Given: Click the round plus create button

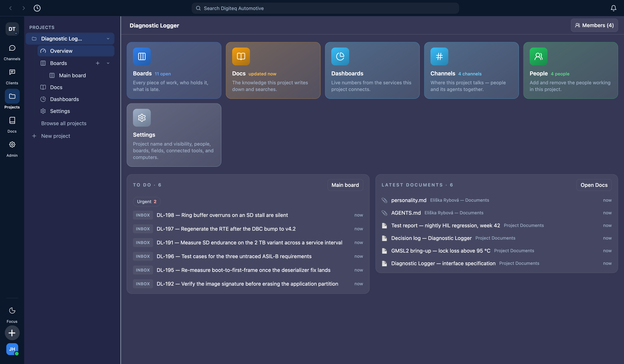Looking at the screenshot, I should 12,333.
